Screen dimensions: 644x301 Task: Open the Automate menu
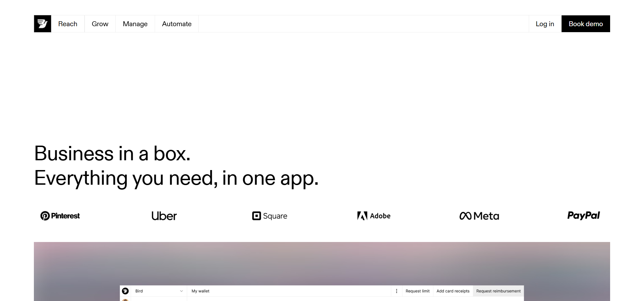pyautogui.click(x=177, y=24)
